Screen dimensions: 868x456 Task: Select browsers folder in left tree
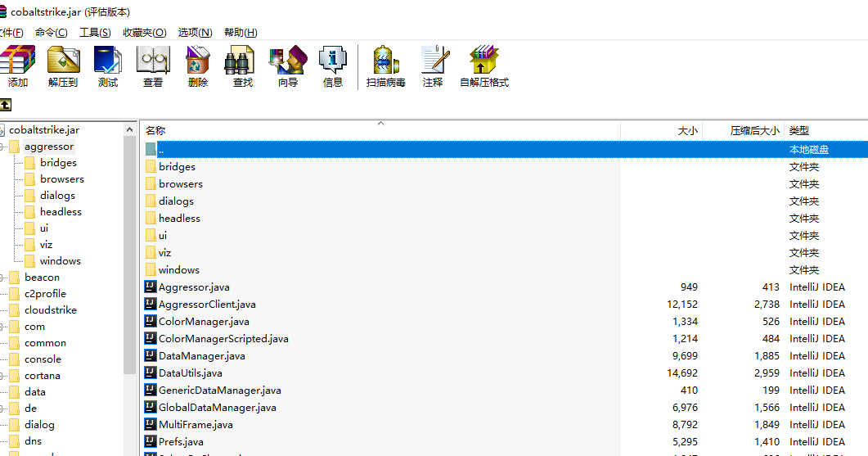(62, 179)
